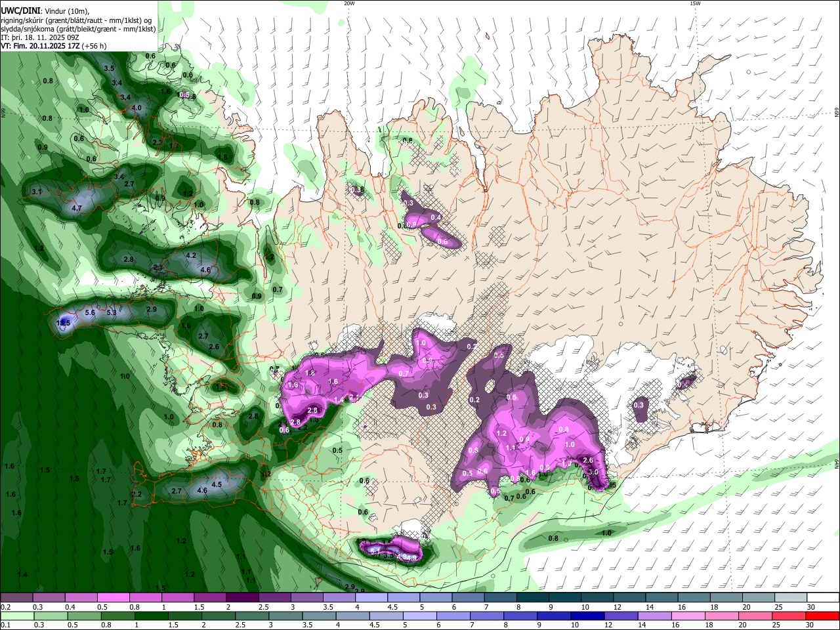Click the '4.7' precipitation value on the map
Viewport: 840px width, 630px height.
coord(77,208)
